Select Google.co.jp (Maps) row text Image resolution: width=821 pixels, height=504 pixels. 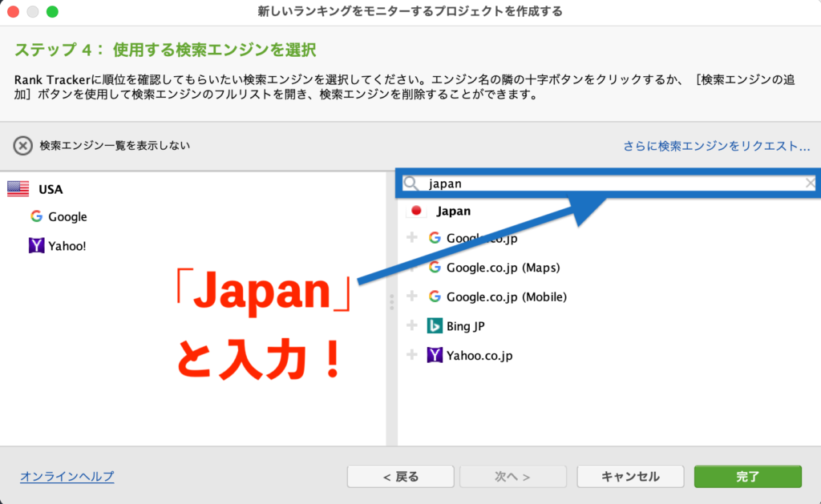504,268
